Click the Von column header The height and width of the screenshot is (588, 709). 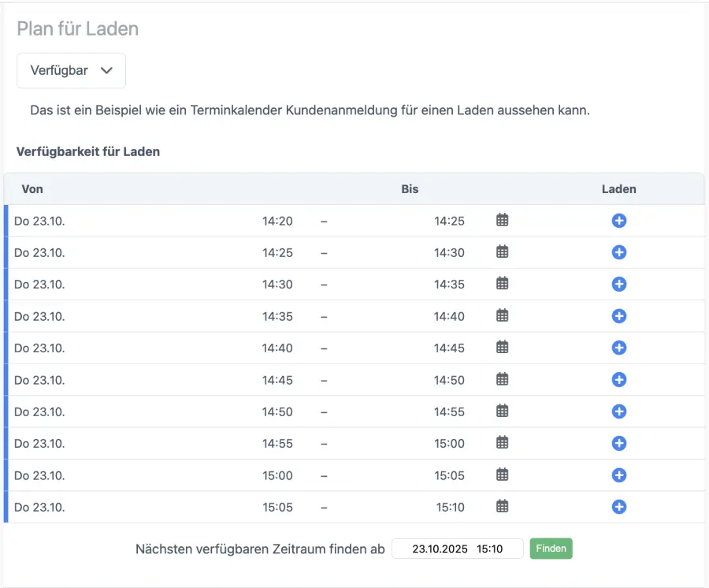[x=32, y=189]
